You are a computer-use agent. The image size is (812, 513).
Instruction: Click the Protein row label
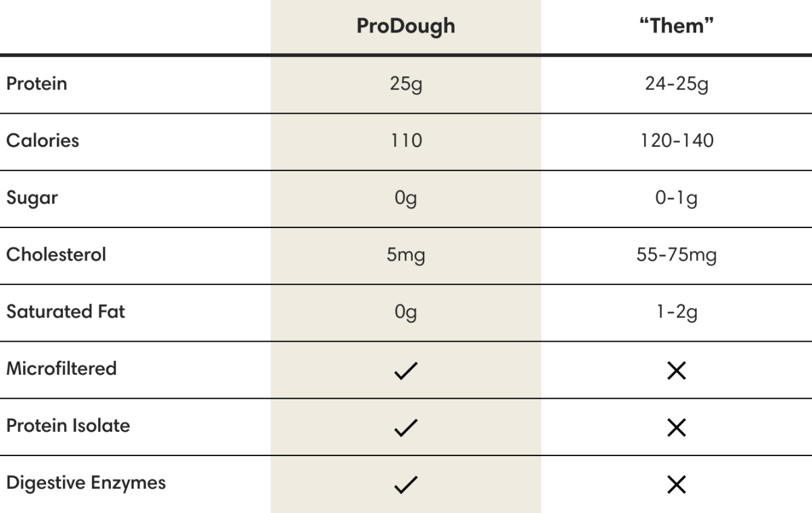(37, 84)
